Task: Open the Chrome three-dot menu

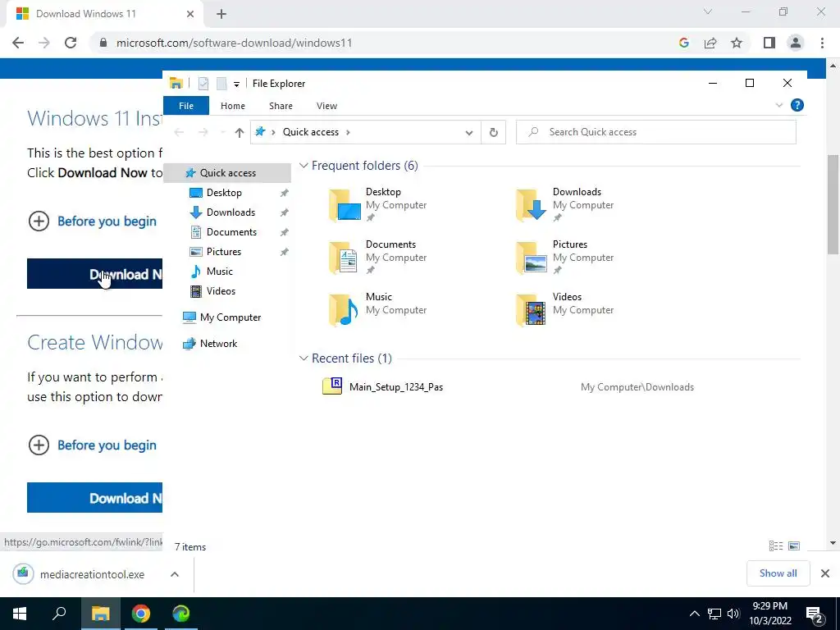Action: [x=822, y=43]
